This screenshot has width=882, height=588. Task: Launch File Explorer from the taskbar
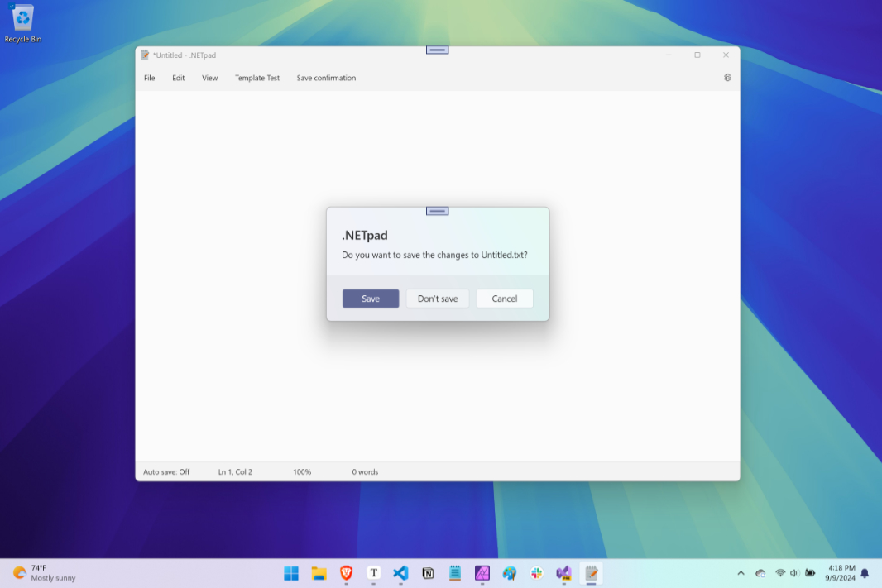pyautogui.click(x=319, y=573)
